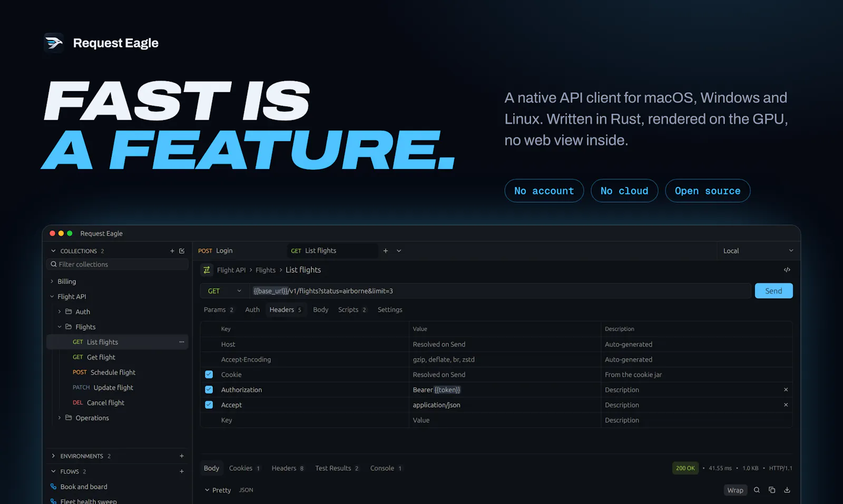Collapse the COLLECTIONS section
843x504 pixels.
pos(53,251)
